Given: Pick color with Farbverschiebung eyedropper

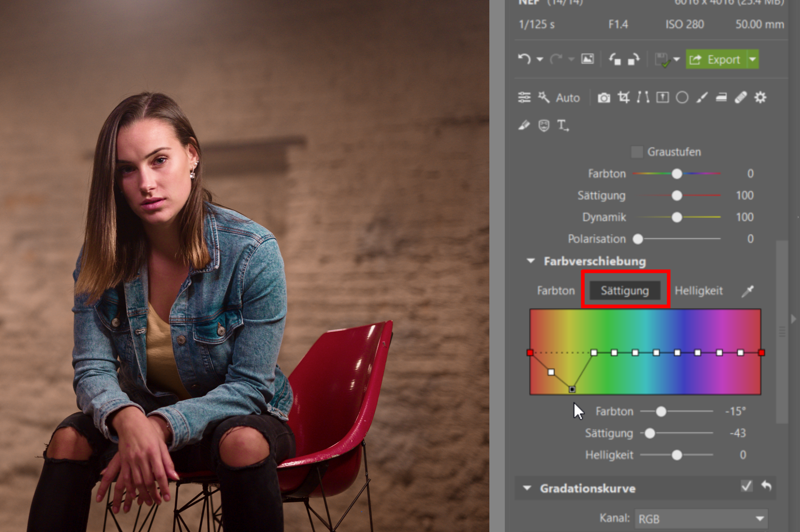Looking at the screenshot, I should click(747, 291).
